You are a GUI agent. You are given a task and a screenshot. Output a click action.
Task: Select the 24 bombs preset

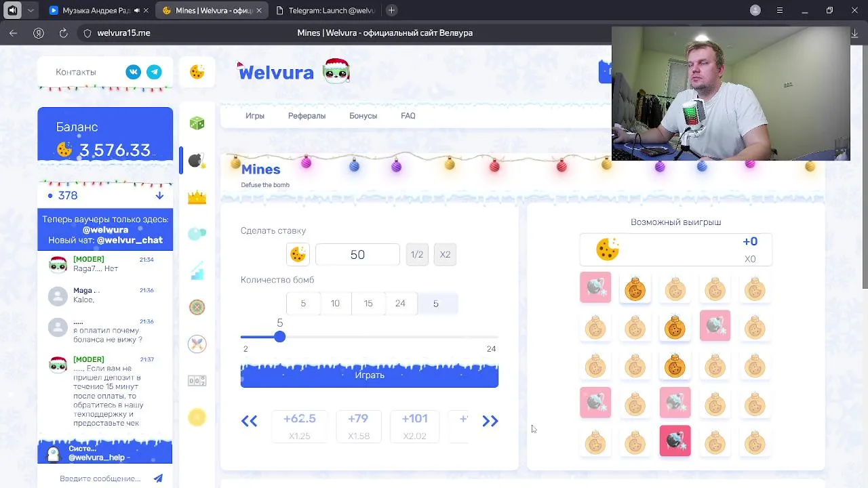(x=400, y=303)
